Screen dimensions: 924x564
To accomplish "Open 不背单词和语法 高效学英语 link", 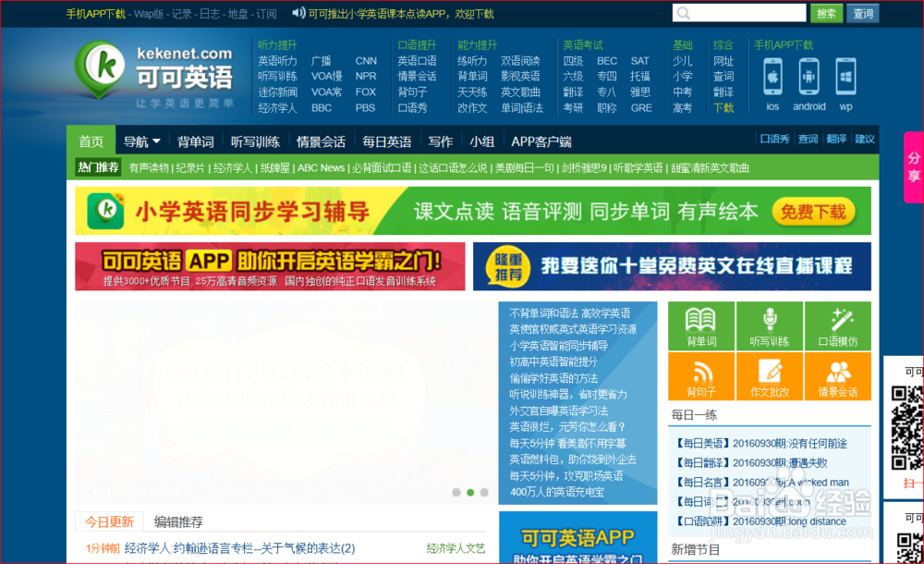I will point(570,313).
